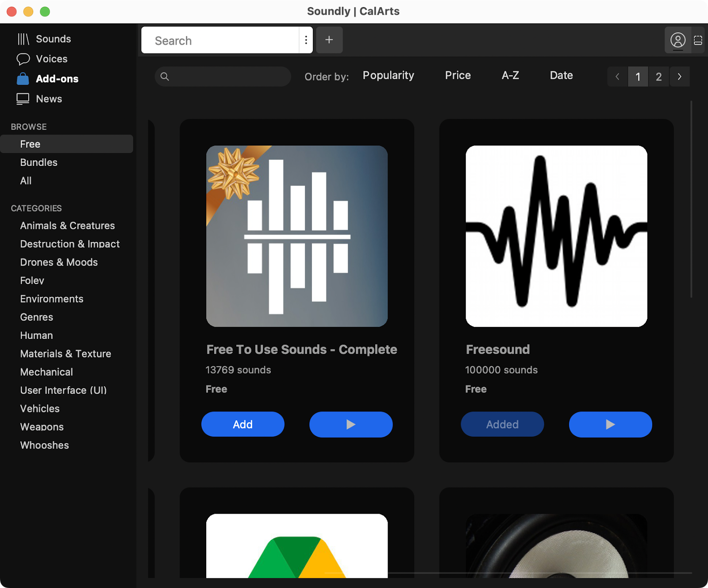Image resolution: width=708 pixels, height=588 pixels.
Task: Go to previous page arrow
Action: [618, 77]
